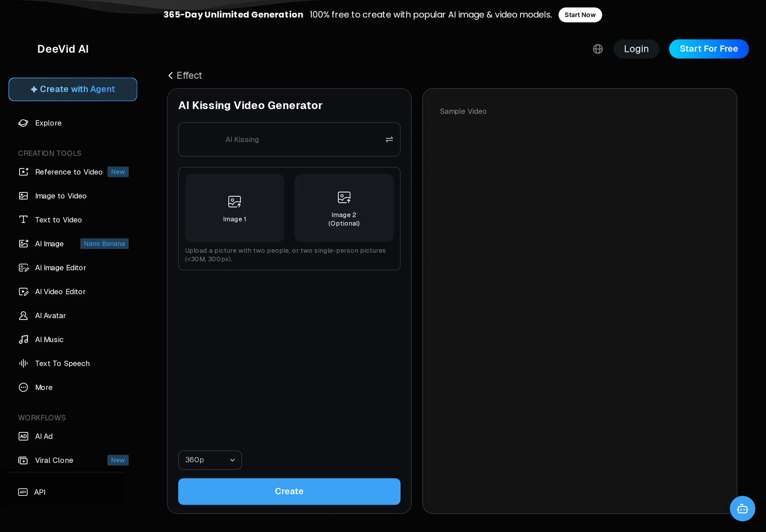Click the Create button
Screen dimensions: 766x532
click(x=289, y=492)
